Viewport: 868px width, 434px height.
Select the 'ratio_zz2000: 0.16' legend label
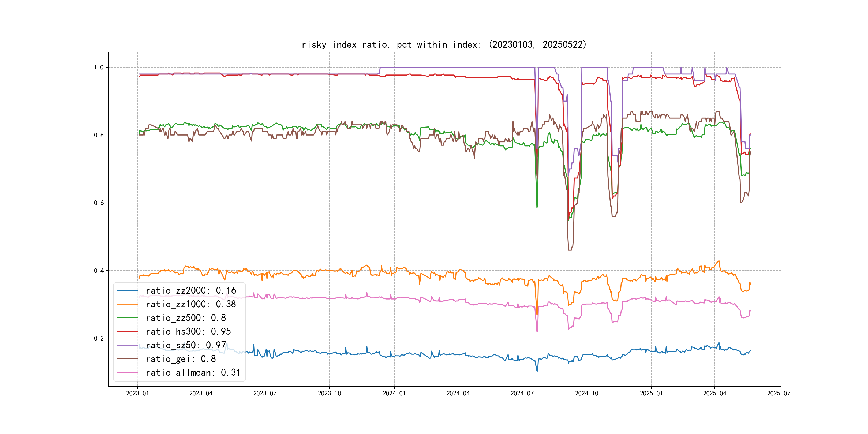[191, 290]
